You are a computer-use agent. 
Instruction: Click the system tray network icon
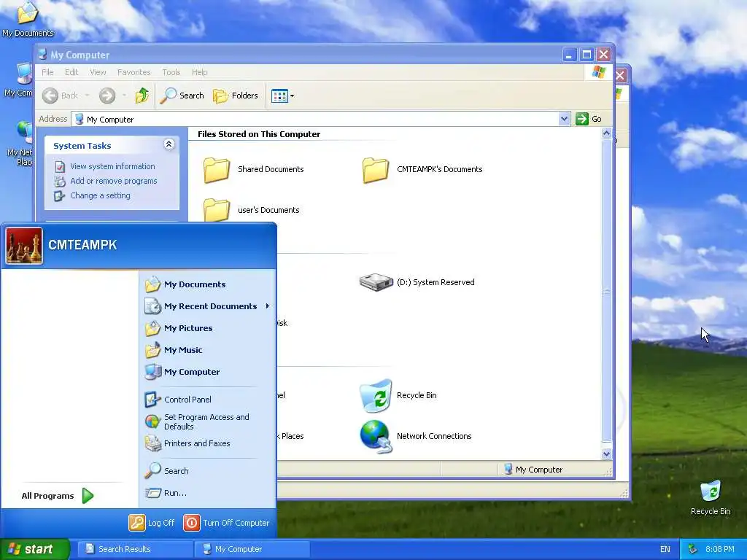(693, 550)
